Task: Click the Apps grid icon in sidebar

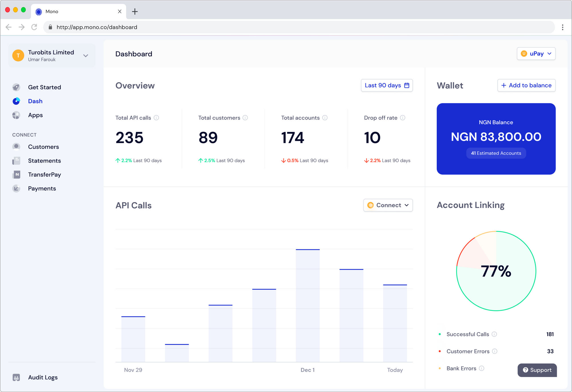Action: 16,115
